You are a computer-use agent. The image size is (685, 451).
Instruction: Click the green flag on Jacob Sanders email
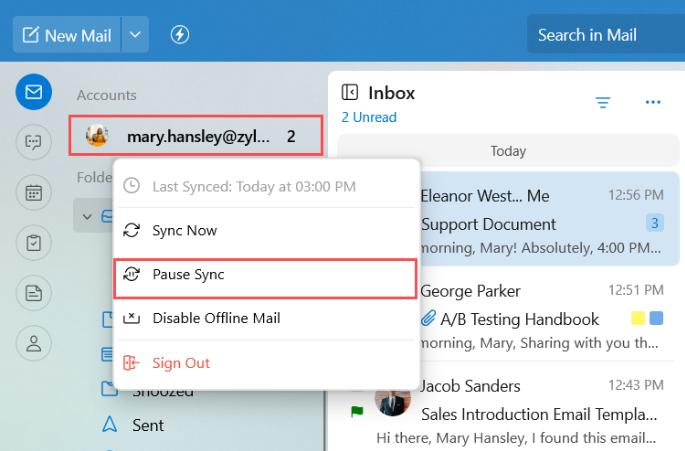coord(357,411)
